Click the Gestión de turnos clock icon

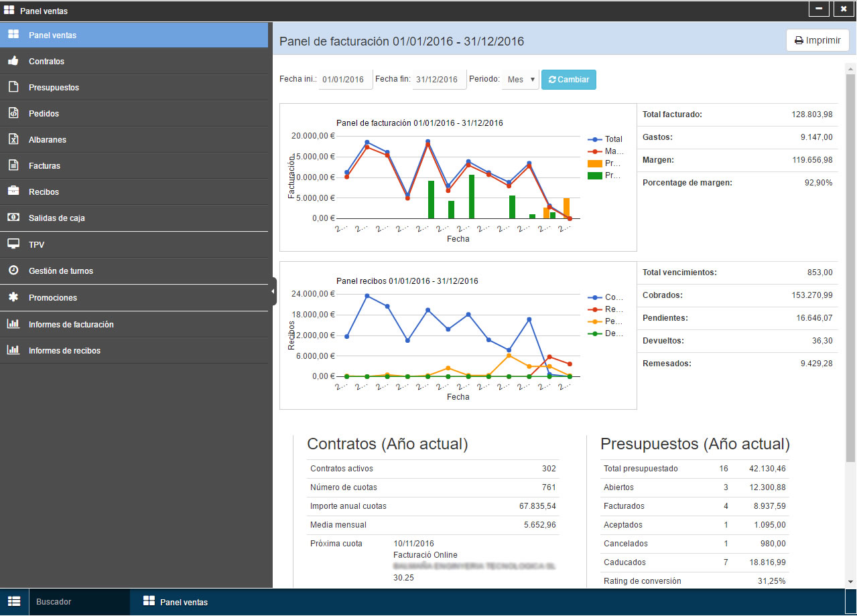[13, 271]
